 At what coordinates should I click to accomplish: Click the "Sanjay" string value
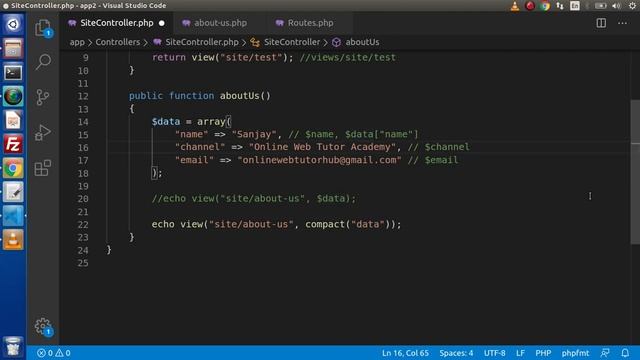point(254,134)
